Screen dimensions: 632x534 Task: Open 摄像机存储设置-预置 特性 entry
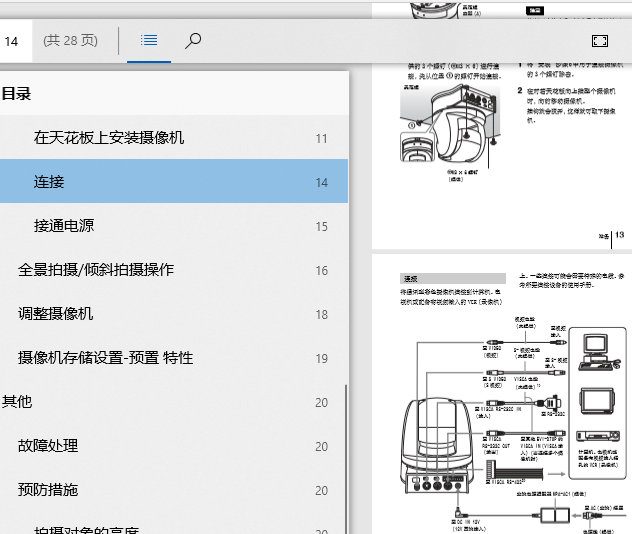(106, 358)
